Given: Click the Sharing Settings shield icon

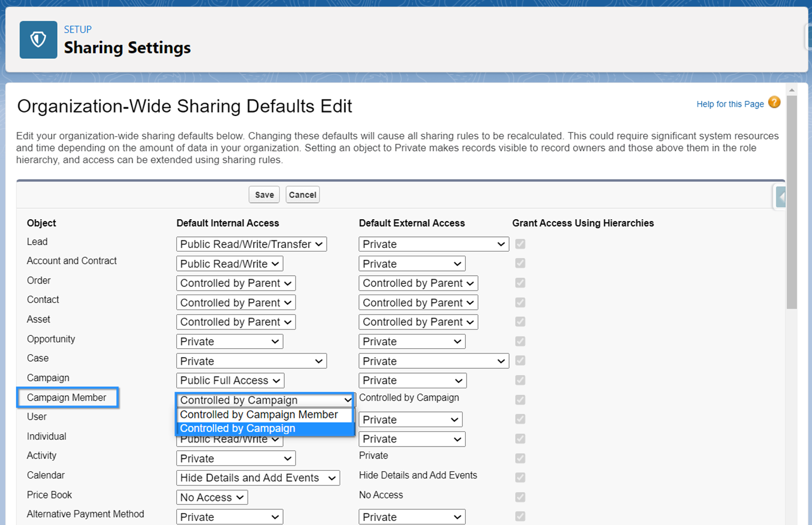Looking at the screenshot, I should point(38,40).
